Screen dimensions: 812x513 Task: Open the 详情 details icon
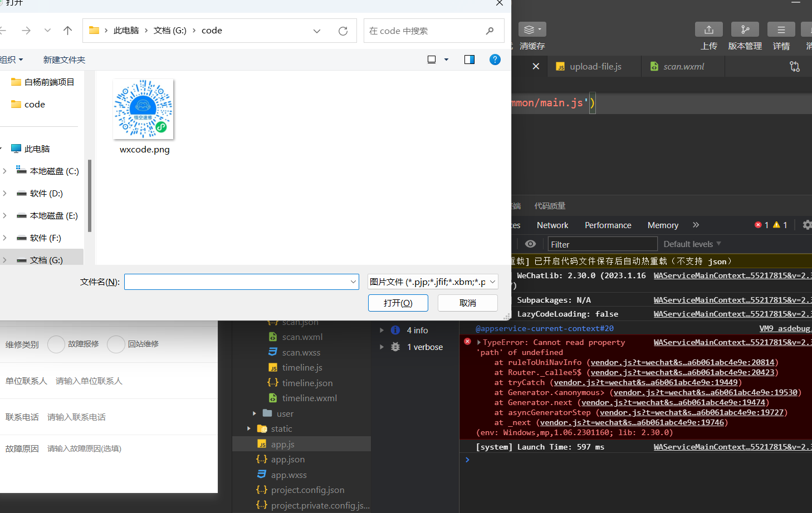pos(781,29)
